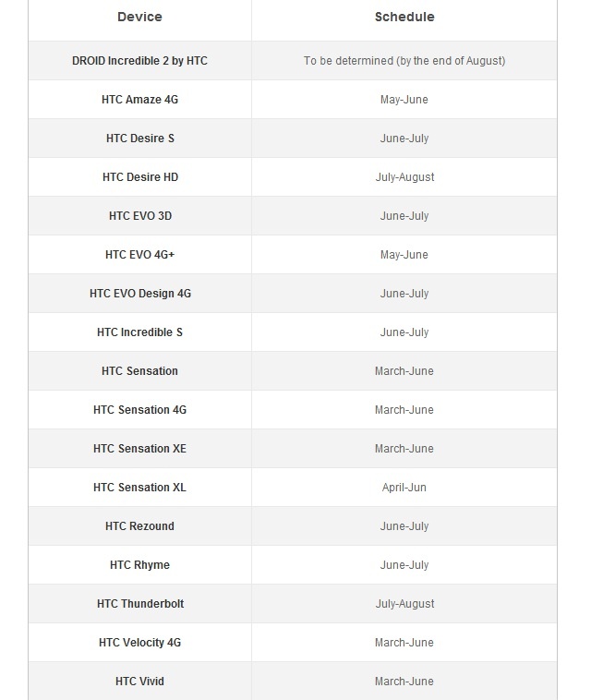This screenshot has width=591, height=700.
Task: Click the HTC Sensation XE device name
Action: point(139,449)
